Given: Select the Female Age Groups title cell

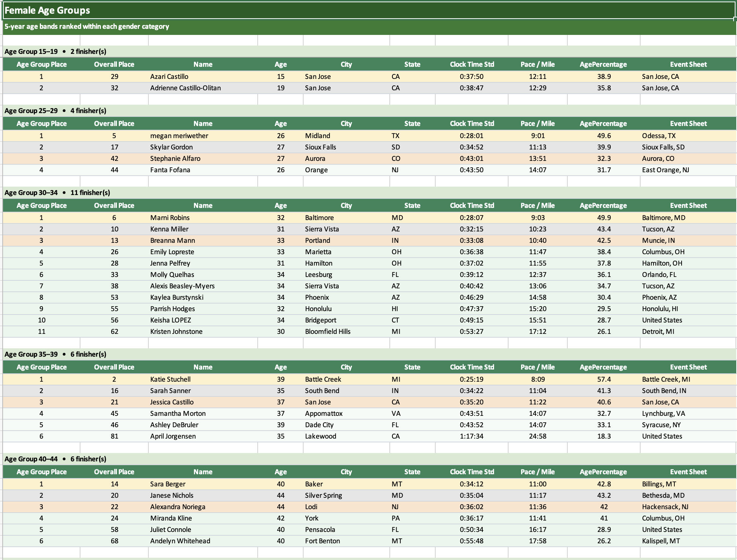Looking at the screenshot, I should (x=47, y=10).
